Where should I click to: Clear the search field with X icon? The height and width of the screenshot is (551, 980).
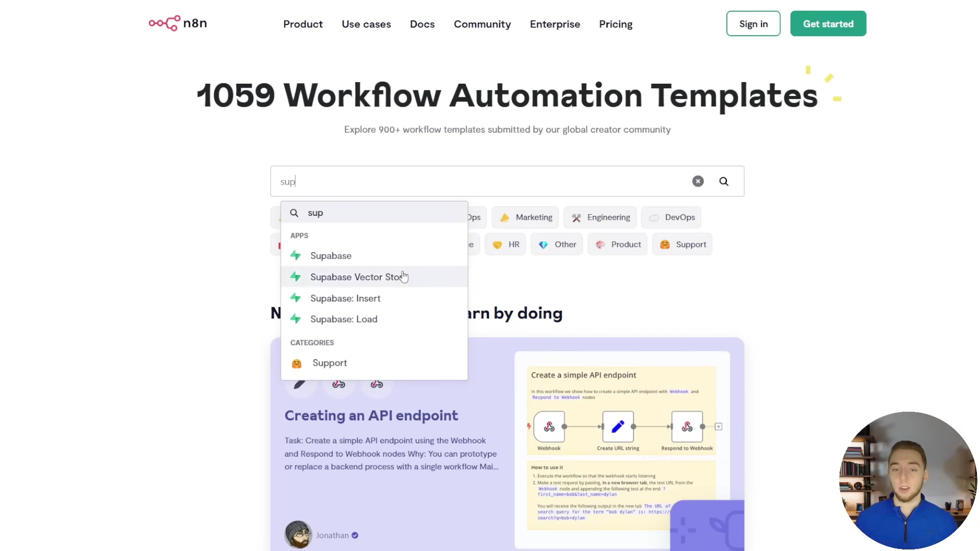click(698, 181)
